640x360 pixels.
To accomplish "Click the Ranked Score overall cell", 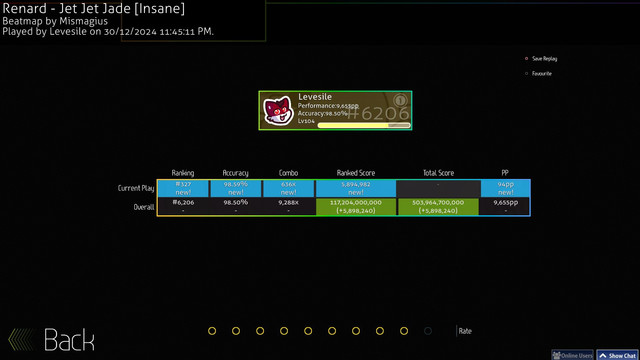I will (356, 207).
